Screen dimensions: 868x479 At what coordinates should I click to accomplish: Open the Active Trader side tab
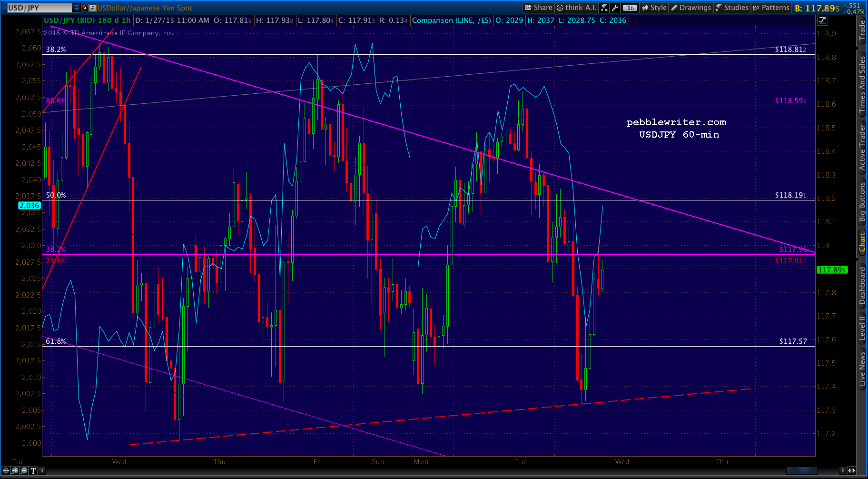pyautogui.click(x=862, y=147)
